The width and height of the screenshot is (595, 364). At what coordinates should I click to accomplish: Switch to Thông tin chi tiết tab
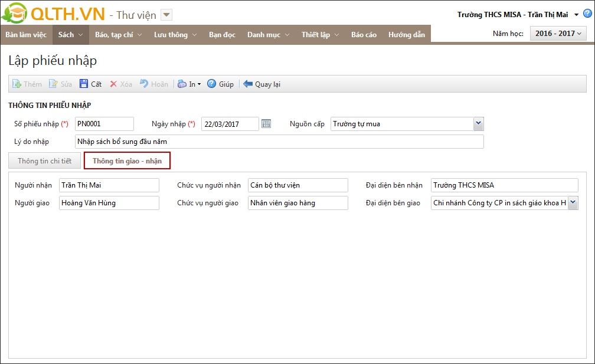tap(44, 160)
